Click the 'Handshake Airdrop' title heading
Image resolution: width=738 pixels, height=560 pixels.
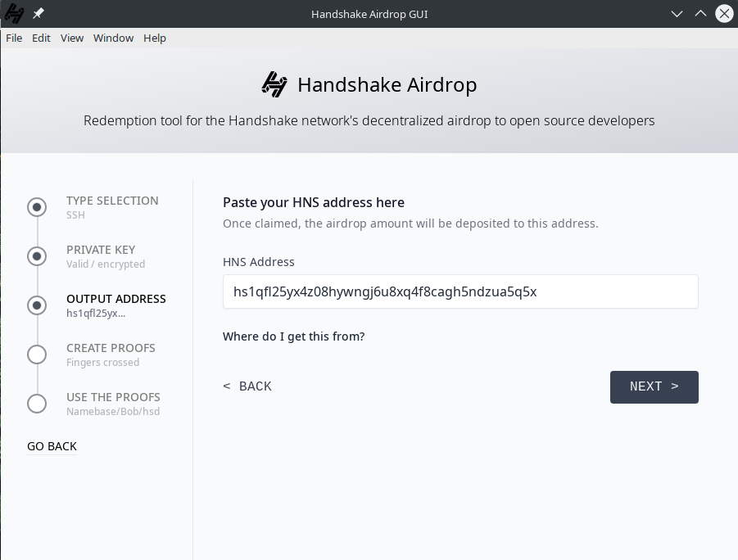pyautogui.click(x=387, y=85)
